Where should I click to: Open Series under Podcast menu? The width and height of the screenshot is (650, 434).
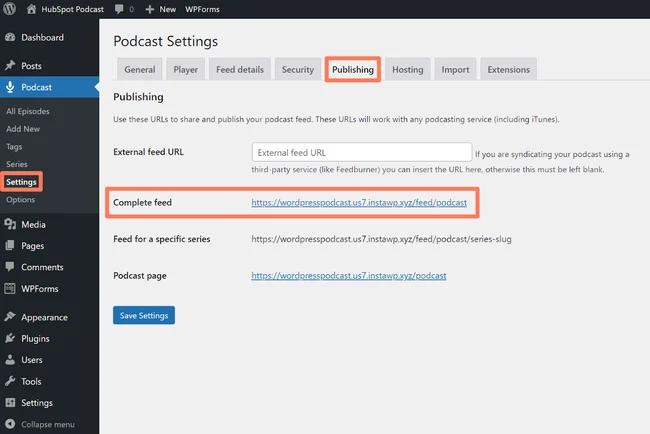tap(17, 164)
